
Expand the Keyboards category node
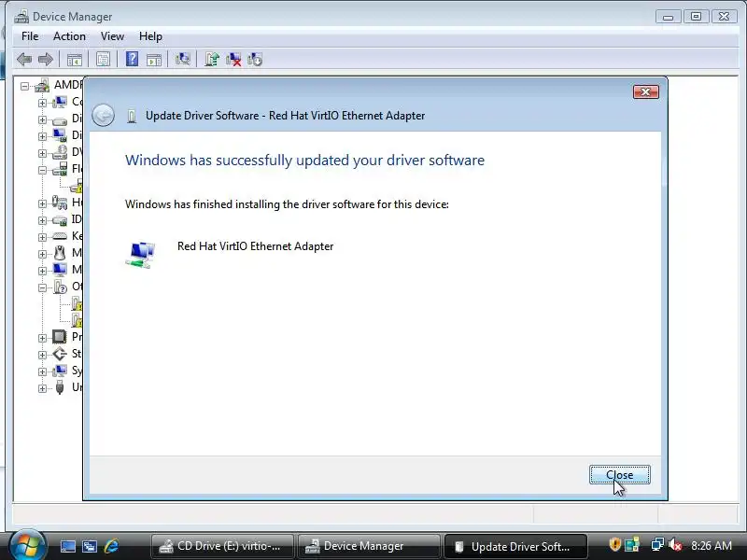click(42, 237)
